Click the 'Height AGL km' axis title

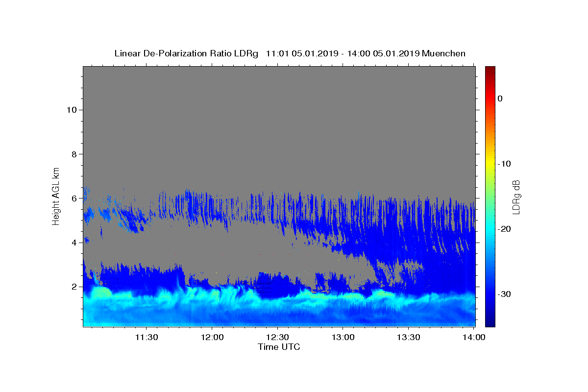point(56,196)
